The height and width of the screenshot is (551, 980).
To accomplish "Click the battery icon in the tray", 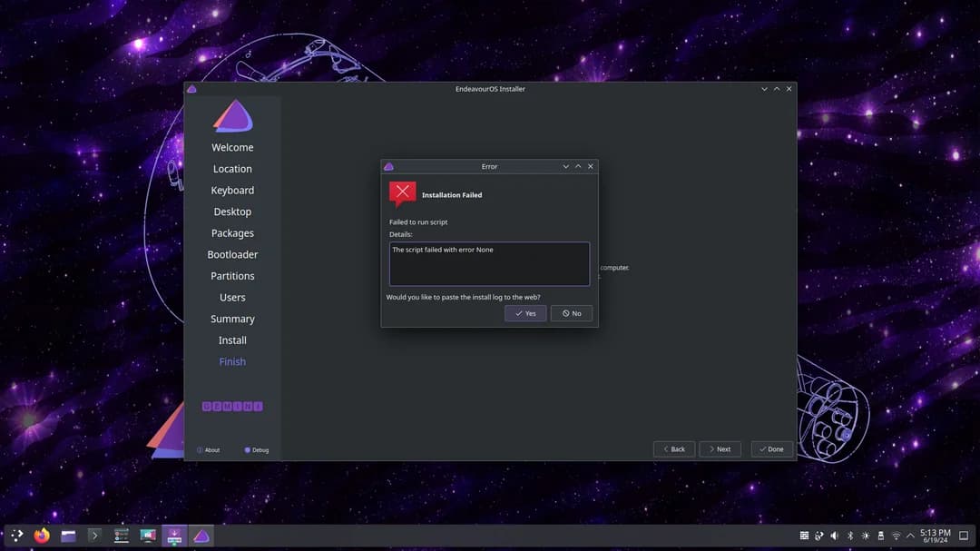I will [880, 535].
